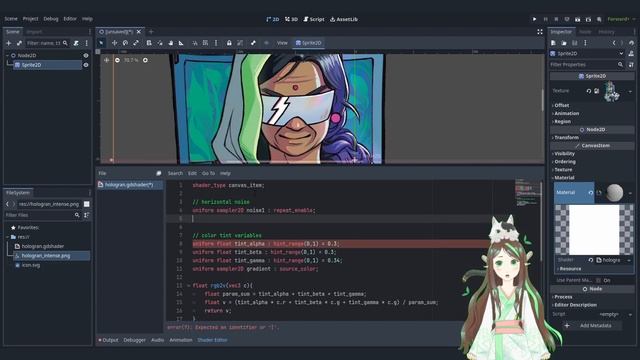Run the project with the play button

(534, 19)
